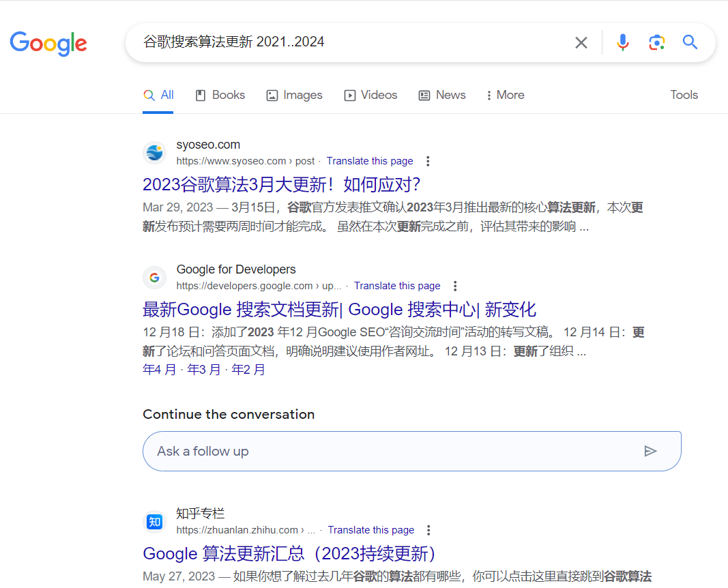Open the Google 算法更新汇总 result link
This screenshot has height=588, width=728.
click(289, 554)
